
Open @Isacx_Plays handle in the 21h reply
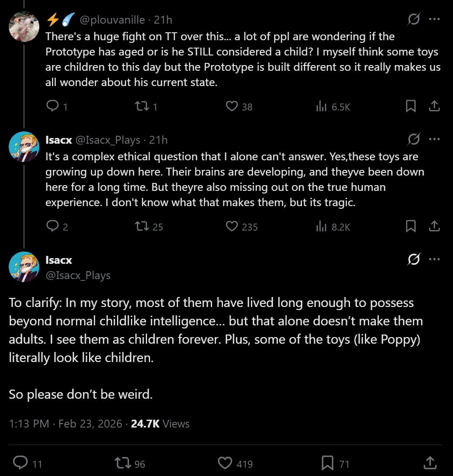tap(108, 140)
